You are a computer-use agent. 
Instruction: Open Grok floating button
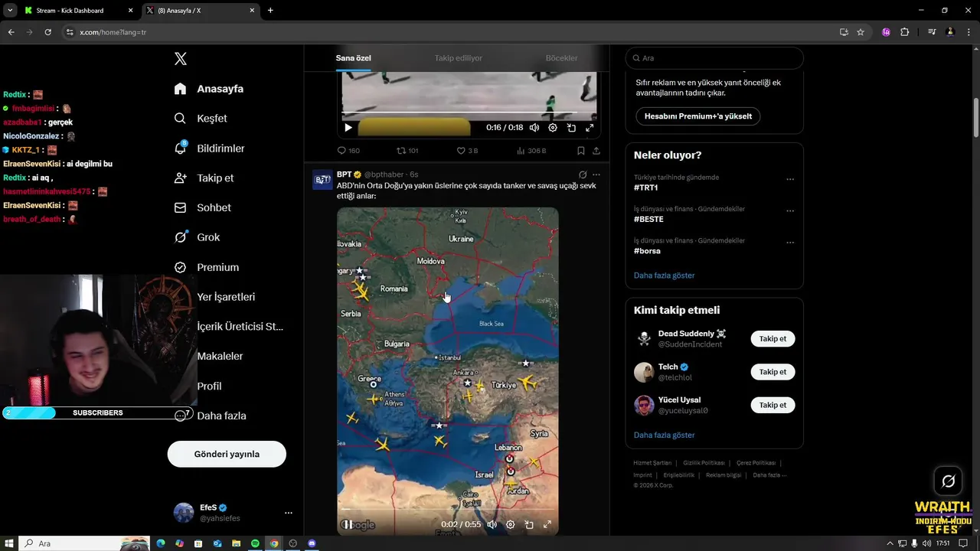948,481
